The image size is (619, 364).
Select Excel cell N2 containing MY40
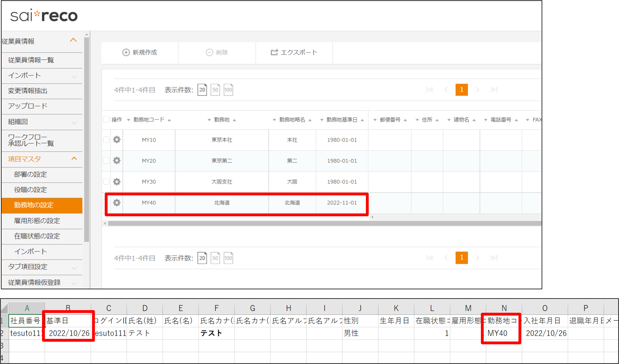(x=504, y=333)
